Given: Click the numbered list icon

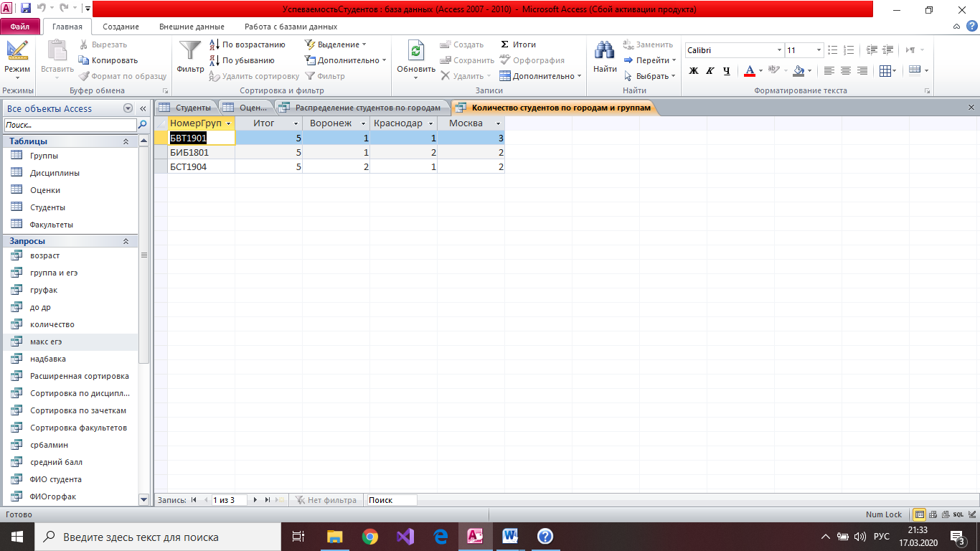Looking at the screenshot, I should (849, 50).
